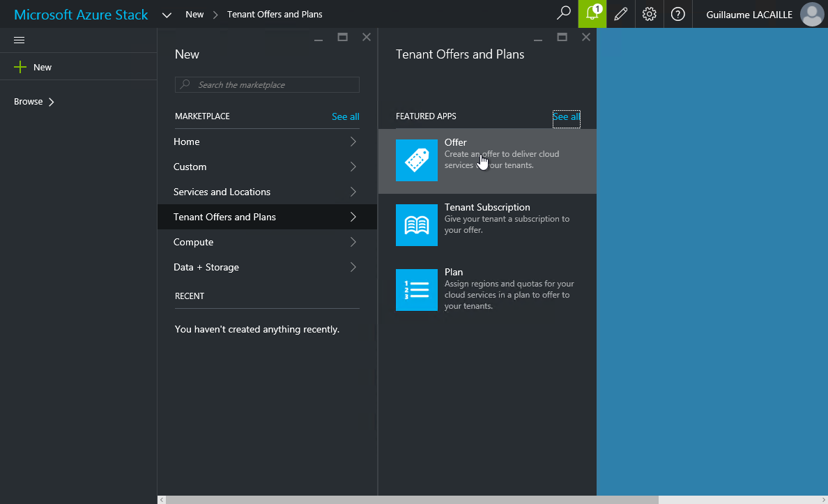This screenshot has width=828, height=504.
Task: Click Guillaume LACAILLE account name
Action: pos(749,15)
